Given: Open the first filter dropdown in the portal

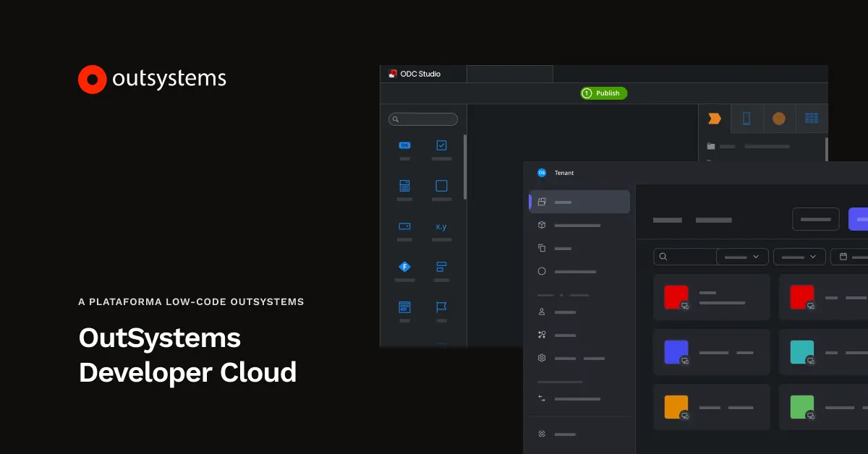Looking at the screenshot, I should pyautogui.click(x=742, y=257).
